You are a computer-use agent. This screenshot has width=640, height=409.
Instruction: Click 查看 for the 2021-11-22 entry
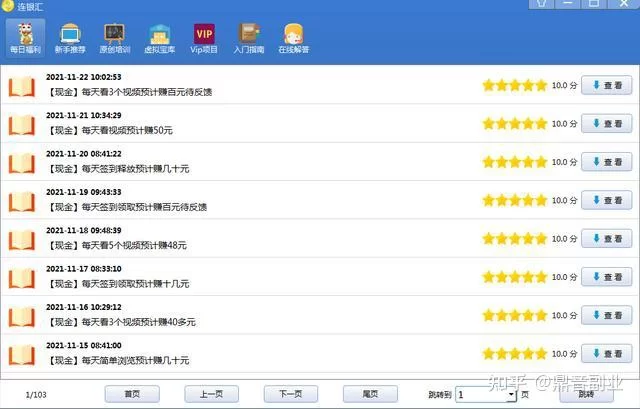tap(606, 85)
